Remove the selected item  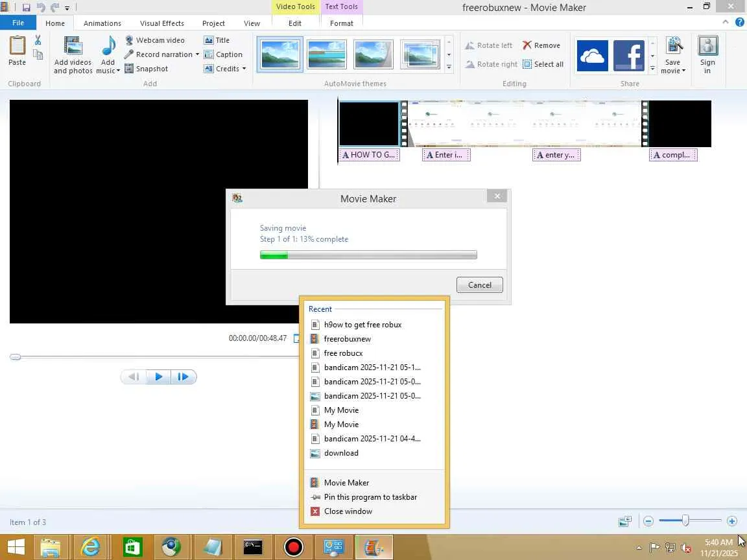coord(541,45)
